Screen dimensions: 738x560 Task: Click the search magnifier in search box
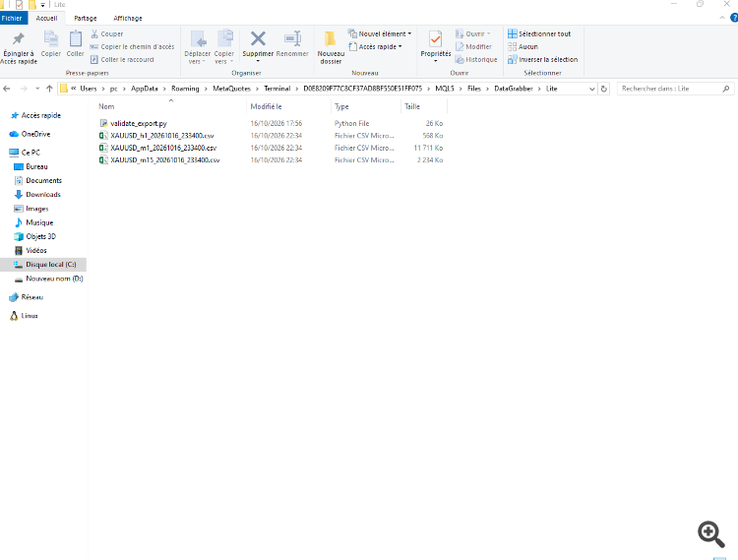point(726,89)
